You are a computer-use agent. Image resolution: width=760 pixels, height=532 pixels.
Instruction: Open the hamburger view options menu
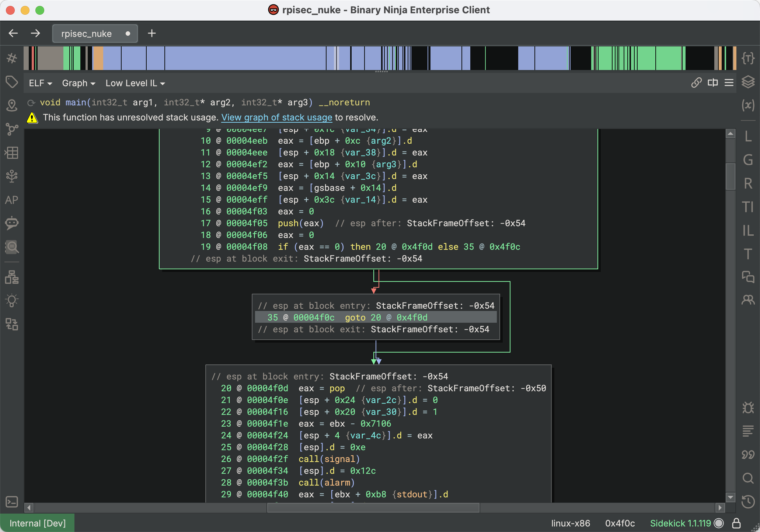click(x=729, y=83)
